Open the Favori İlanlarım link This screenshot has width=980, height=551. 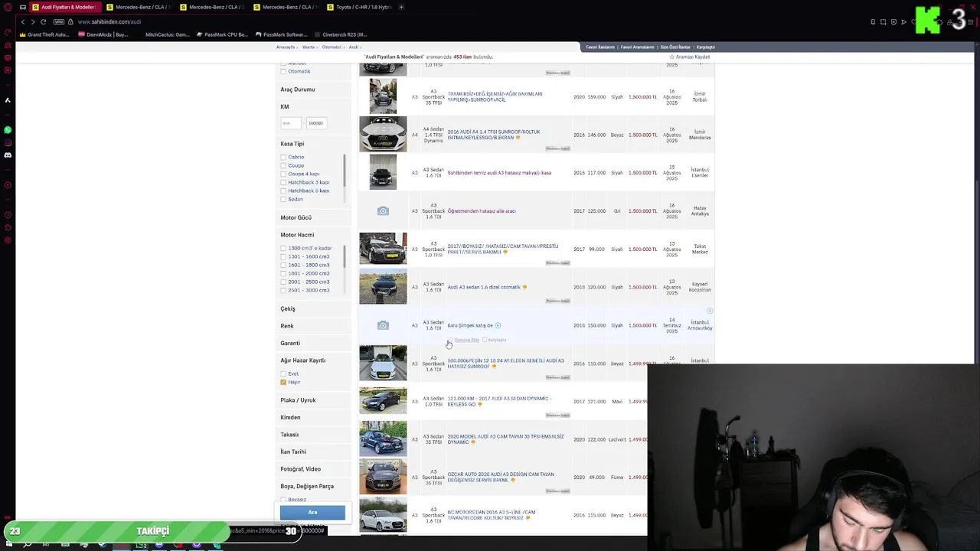600,47
